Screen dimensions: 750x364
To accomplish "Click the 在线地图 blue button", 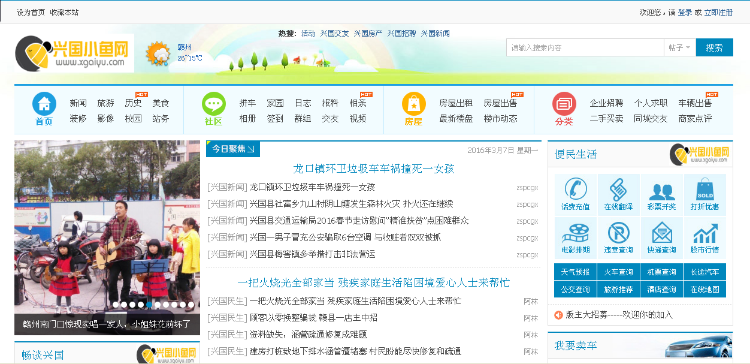I will 705,289.
